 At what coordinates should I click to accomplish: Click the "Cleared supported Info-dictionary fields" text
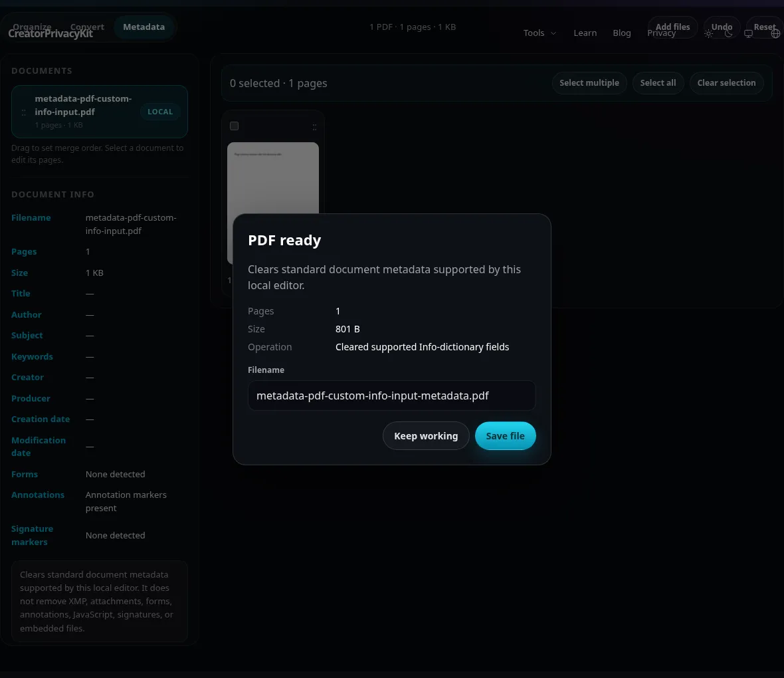[x=422, y=347]
